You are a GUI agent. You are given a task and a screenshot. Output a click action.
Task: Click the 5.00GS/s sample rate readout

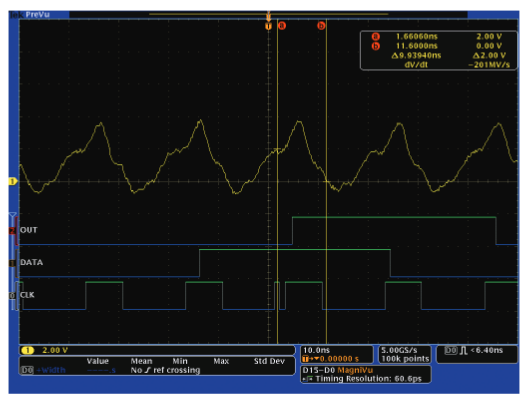[x=399, y=350]
